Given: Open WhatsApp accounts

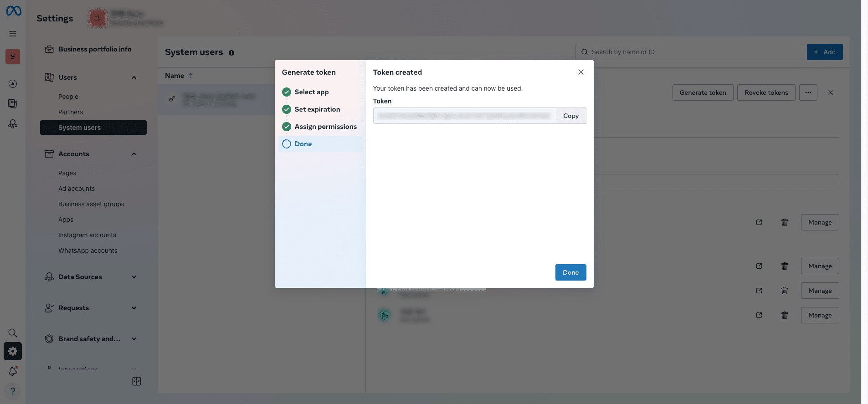Looking at the screenshot, I should click(x=87, y=251).
